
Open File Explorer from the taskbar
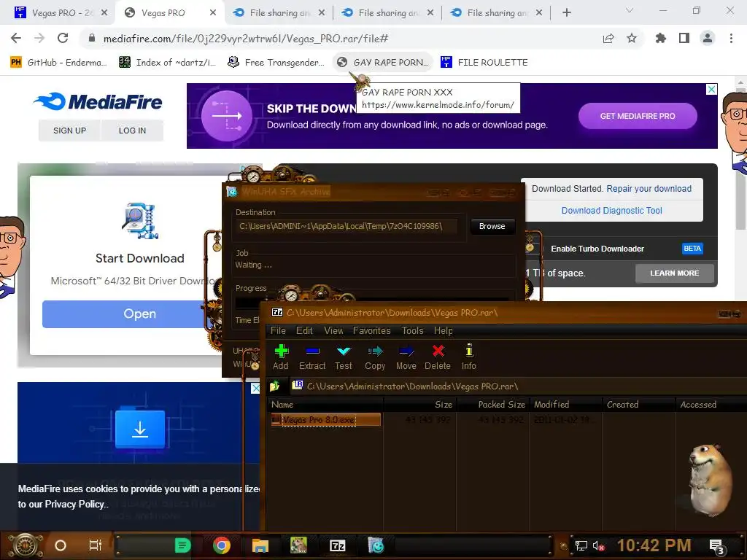pos(260,545)
